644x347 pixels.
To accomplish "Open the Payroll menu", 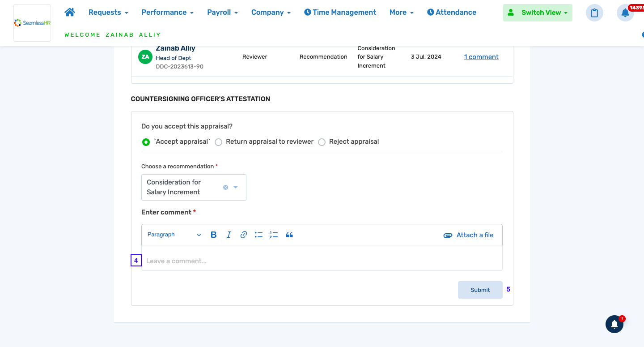I will pos(222,12).
